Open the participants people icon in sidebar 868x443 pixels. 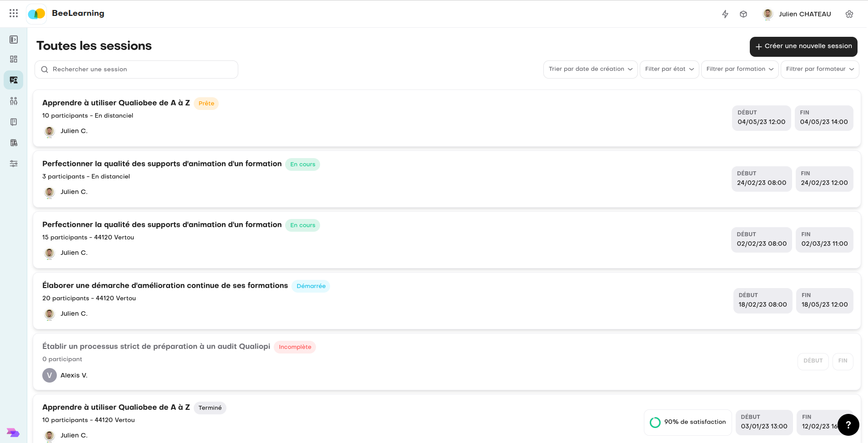[14, 101]
